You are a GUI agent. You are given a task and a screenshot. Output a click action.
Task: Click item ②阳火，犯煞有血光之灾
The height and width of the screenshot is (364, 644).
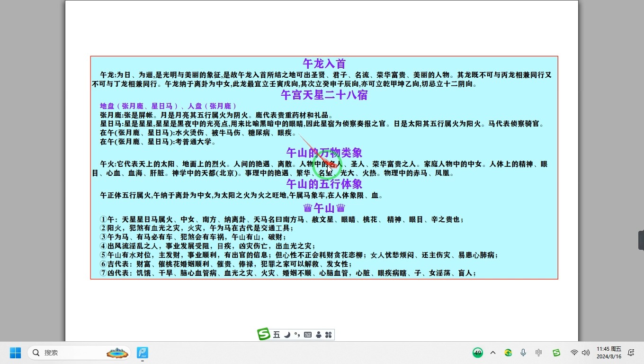point(197,228)
